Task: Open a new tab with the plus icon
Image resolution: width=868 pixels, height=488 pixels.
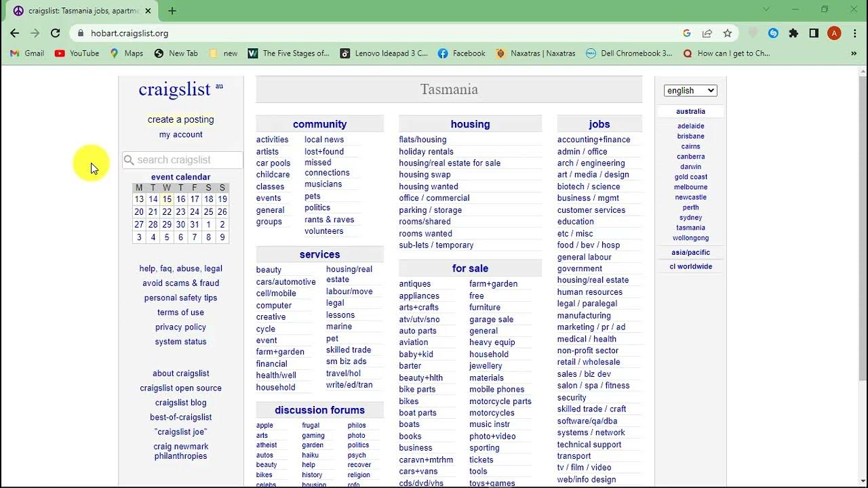Action: click(172, 11)
